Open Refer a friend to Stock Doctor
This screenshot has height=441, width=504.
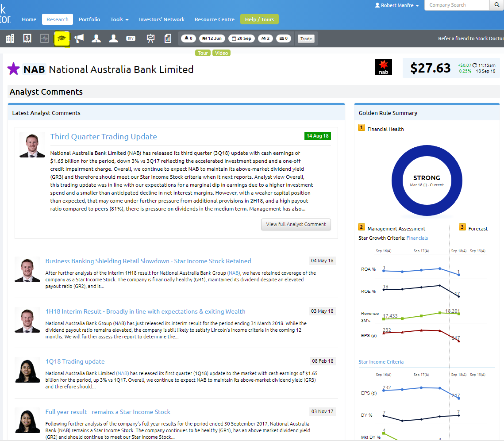471,38
